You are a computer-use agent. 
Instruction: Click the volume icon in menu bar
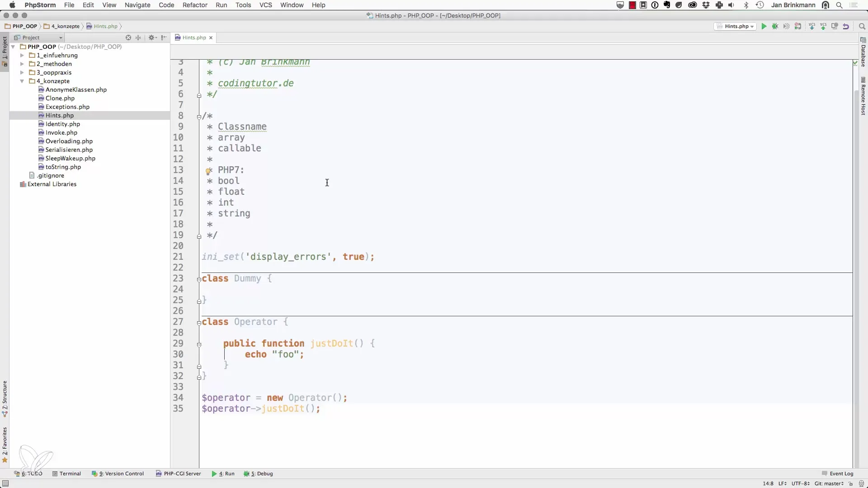731,5
